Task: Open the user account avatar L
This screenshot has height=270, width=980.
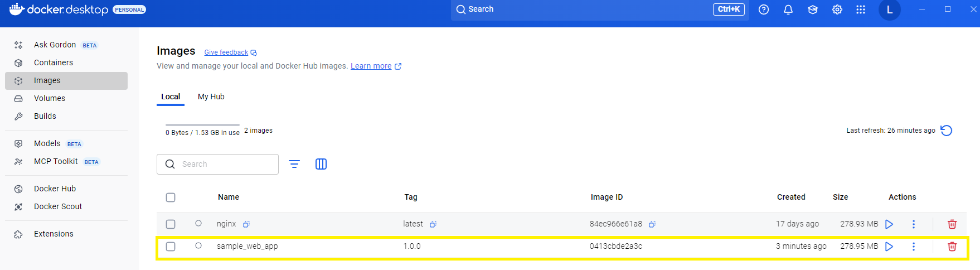Action: tap(890, 9)
